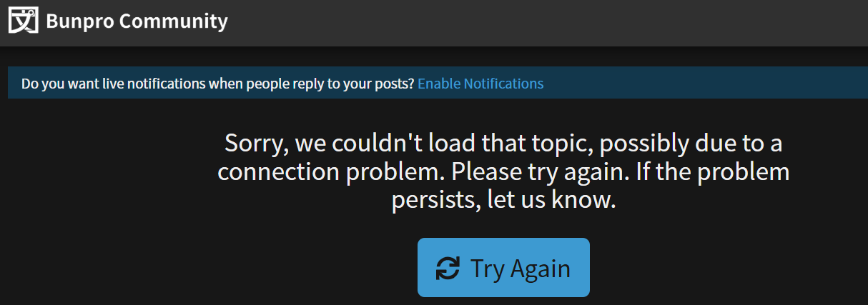Click the Enable Notifications link
The width and height of the screenshot is (868, 305).
click(480, 84)
